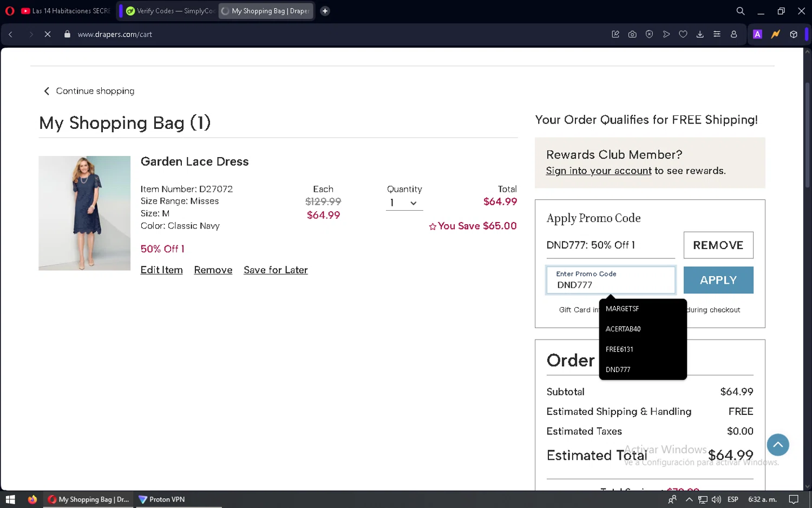The height and width of the screenshot is (508, 812).
Task: Open the Garden Lace Dress product image
Action: [84, 213]
